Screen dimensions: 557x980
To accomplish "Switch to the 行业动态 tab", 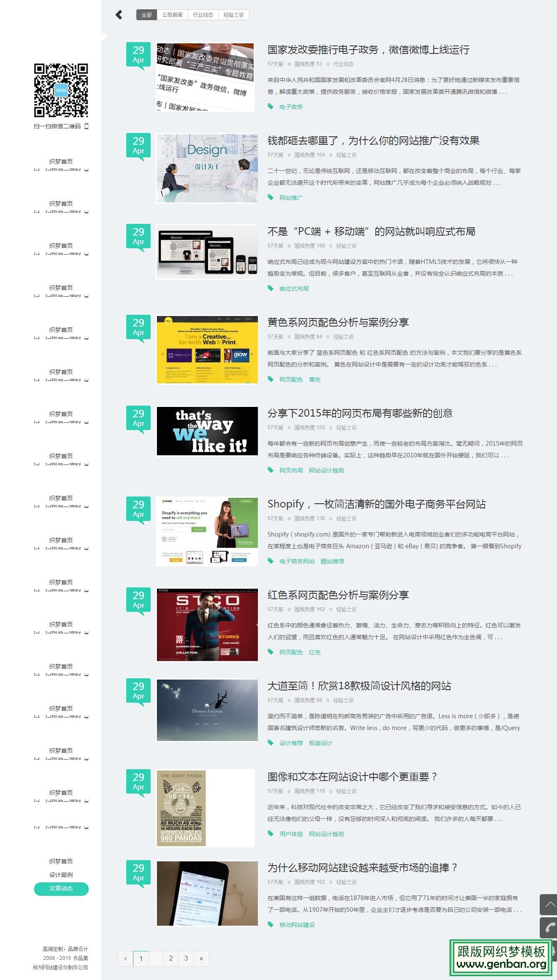I will pos(203,15).
